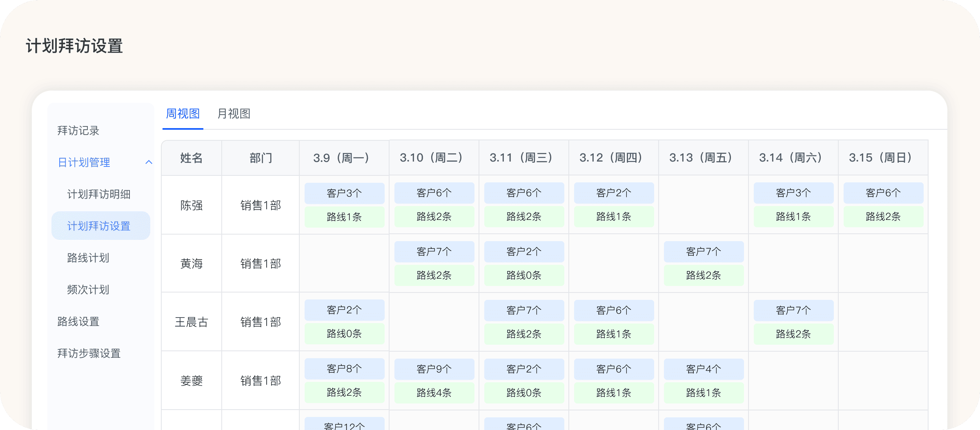This screenshot has width=980, height=430.
Task: Click 陈强's 客户3个 tag on 3.9
Action: coord(344,193)
